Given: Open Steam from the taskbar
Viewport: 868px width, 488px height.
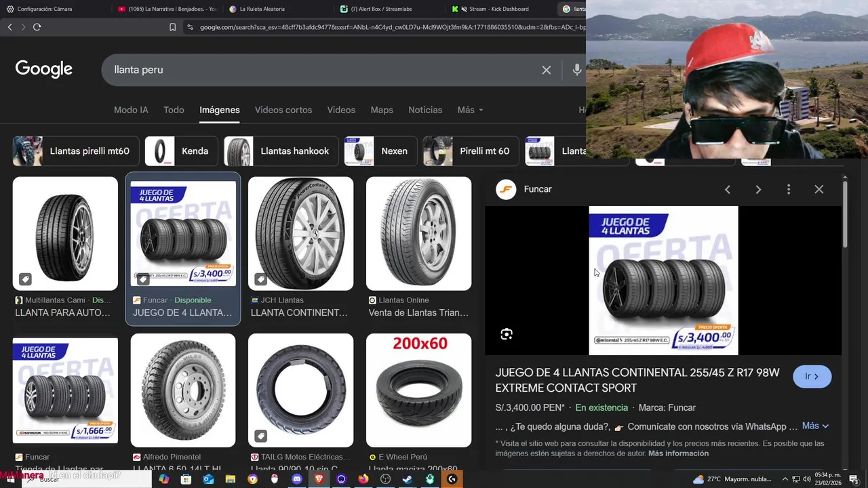Looking at the screenshot, I should [x=408, y=479].
